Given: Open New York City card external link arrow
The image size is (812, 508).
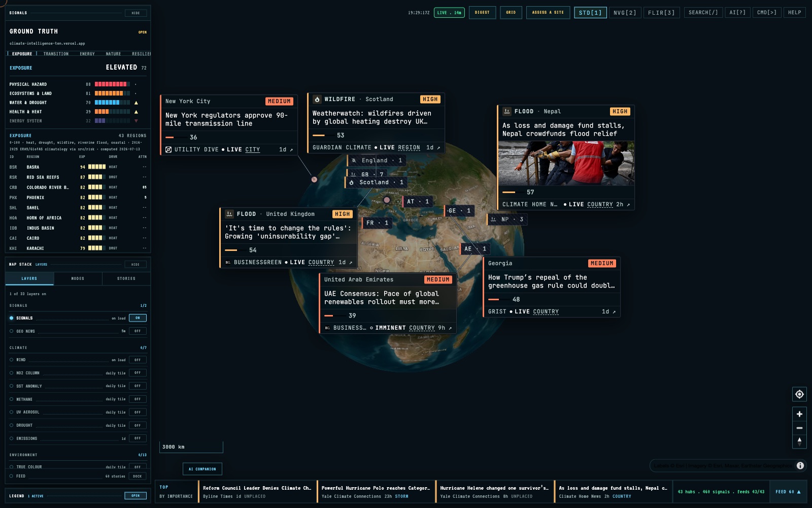Looking at the screenshot, I should point(291,150).
